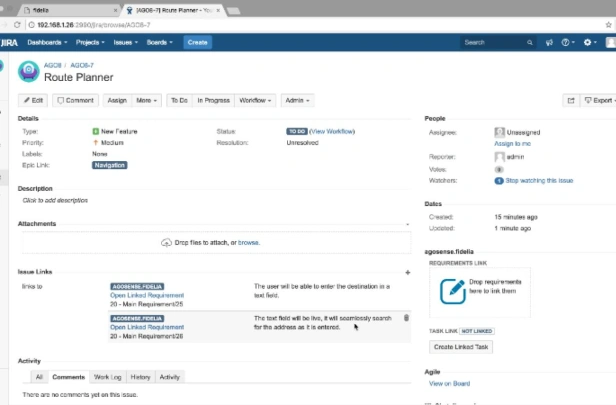Click the feedback megaphone icon in header
Image resolution: width=616 pixels, height=405 pixels.
(549, 42)
